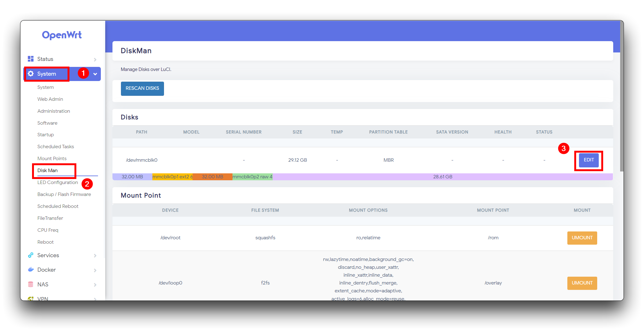
Task: Open Mount Points page
Action: pyautogui.click(x=52, y=159)
